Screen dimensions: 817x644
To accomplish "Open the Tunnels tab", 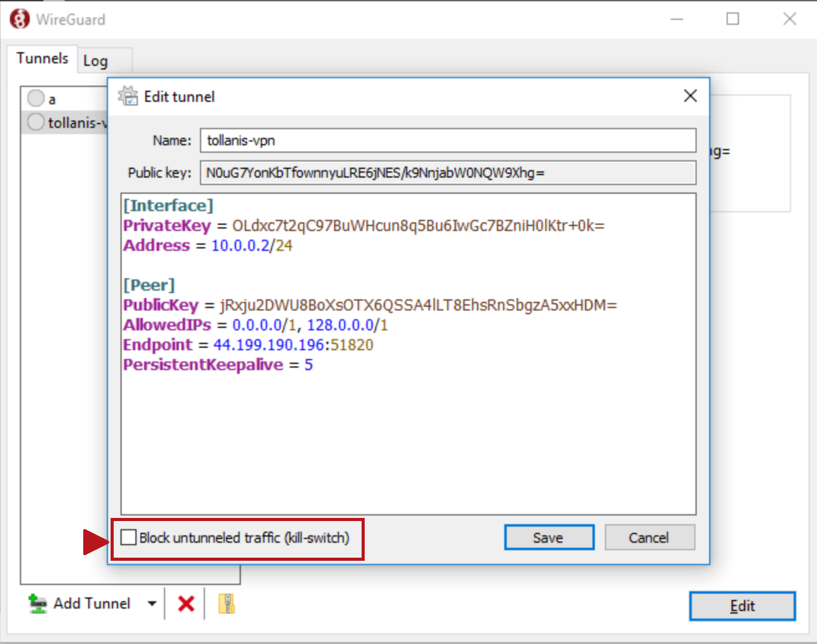I will click(42, 58).
